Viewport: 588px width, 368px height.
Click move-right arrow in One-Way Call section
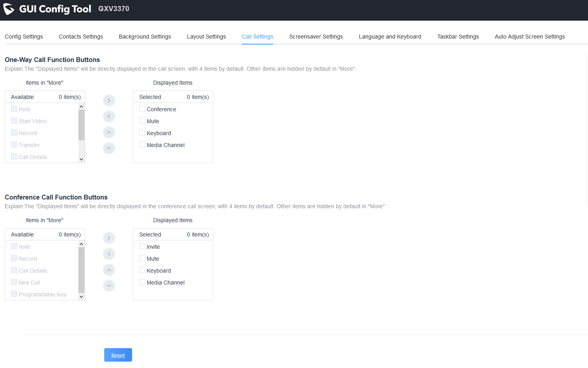109,101
